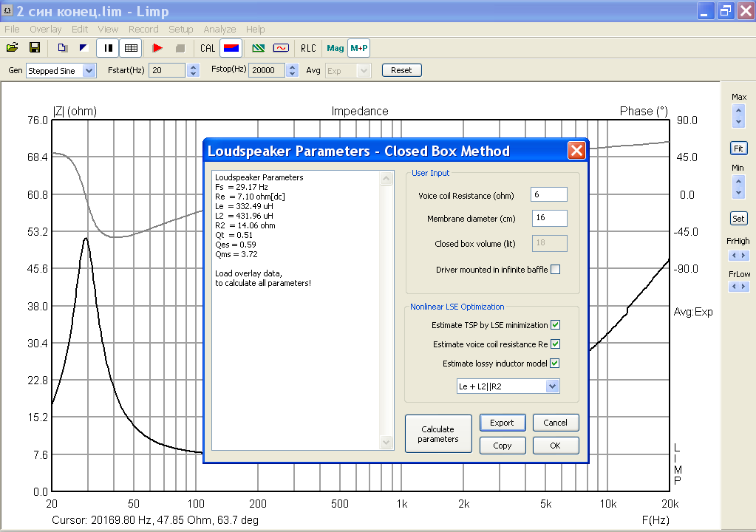The width and height of the screenshot is (756, 532).
Task: Click the RLC toolbar button
Action: (x=307, y=48)
